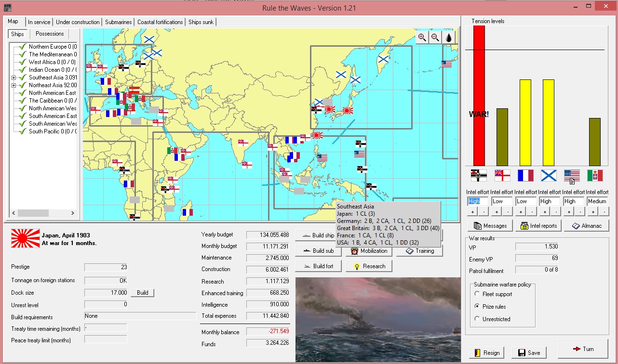618x364 pixels.
Task: Switch to the In service tab
Action: (x=39, y=22)
